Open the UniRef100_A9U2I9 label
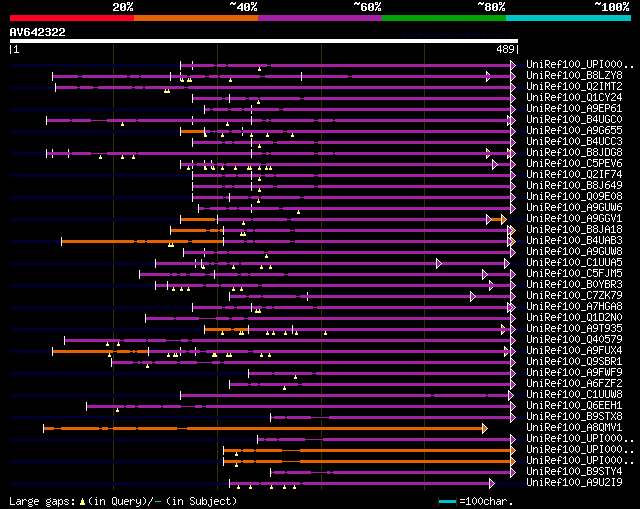The height and width of the screenshot is (509, 640). 574,483
